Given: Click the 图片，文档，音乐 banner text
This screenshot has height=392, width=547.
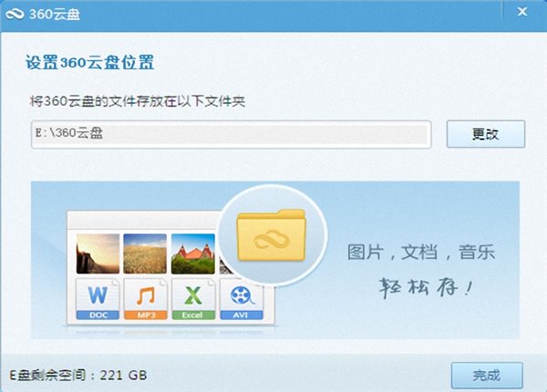Looking at the screenshot, I should click(421, 252).
